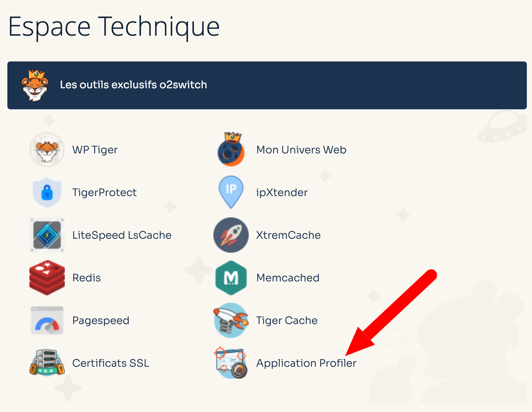
Task: Collapse the 'Les outils exclusifs o2switch' header
Action: click(x=267, y=85)
